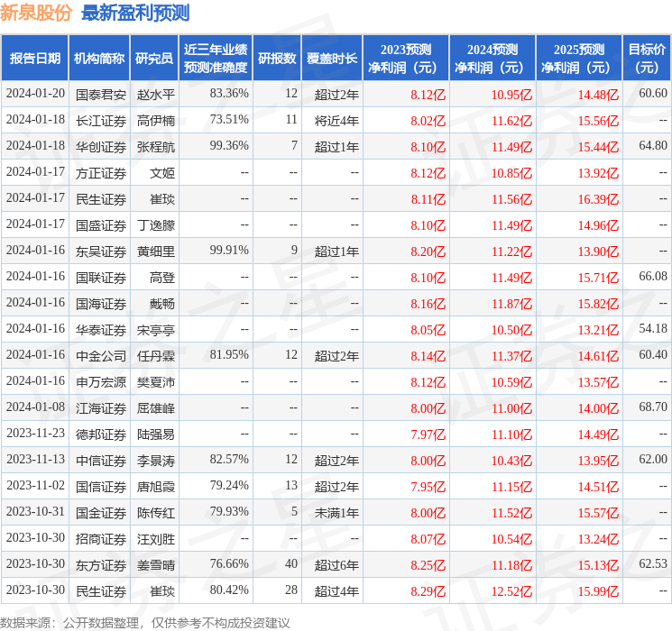Click the 2024预测净利润 column header
Viewport: 672px width, 631px height.
(492, 59)
